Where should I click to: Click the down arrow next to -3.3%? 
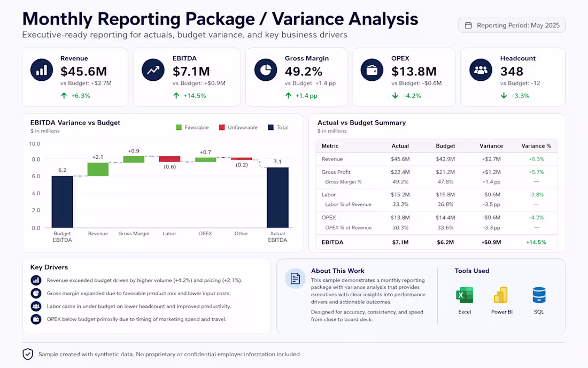504,96
